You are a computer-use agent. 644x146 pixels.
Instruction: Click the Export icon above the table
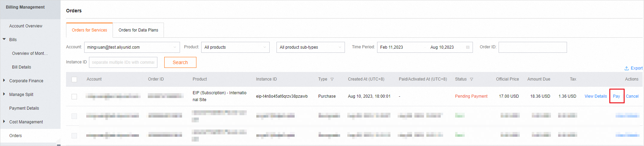627,68
